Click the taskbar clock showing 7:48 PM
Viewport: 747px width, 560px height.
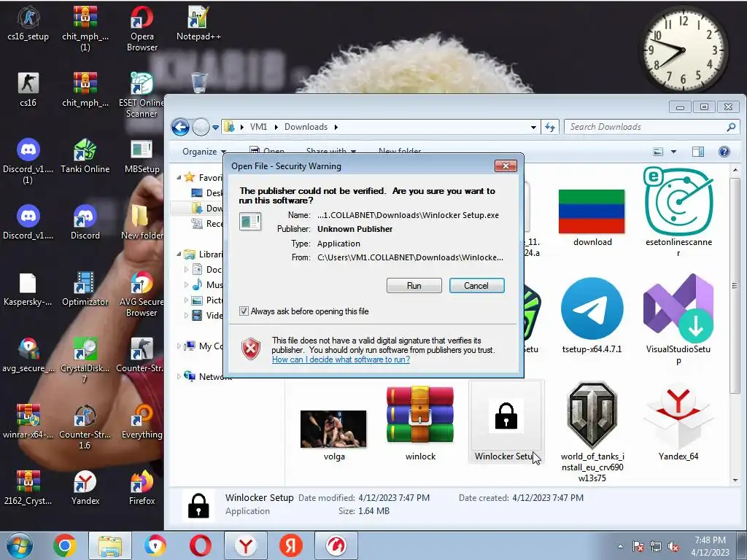[x=710, y=546]
